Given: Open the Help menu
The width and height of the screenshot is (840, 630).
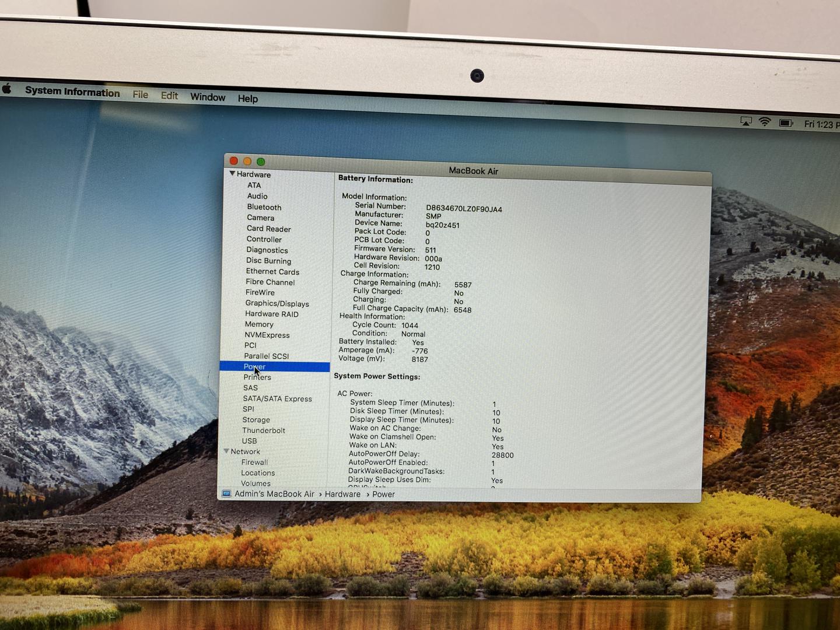Looking at the screenshot, I should (x=247, y=99).
